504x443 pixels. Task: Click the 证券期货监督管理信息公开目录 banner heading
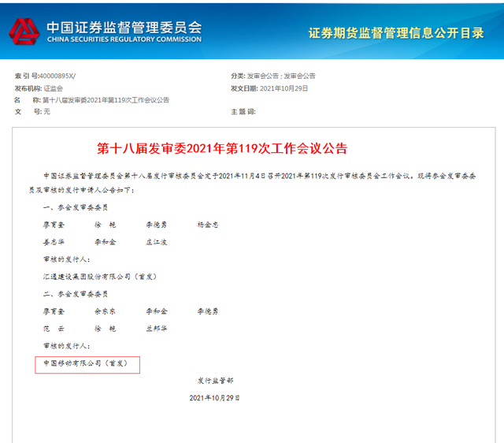point(397,33)
